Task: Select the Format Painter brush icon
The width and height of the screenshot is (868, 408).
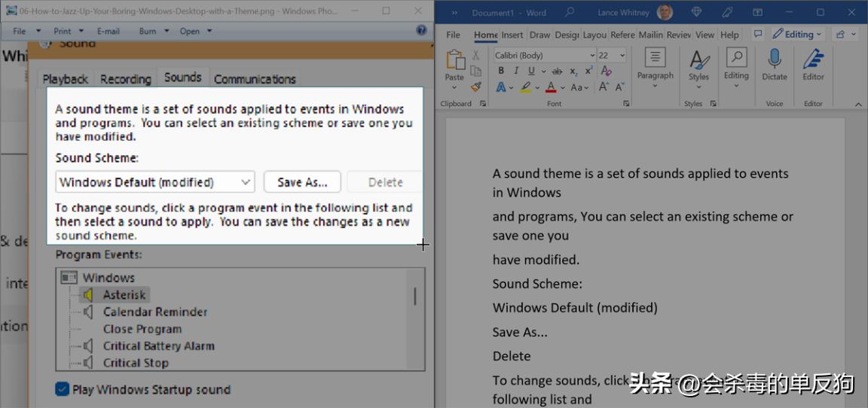Action: (x=475, y=87)
